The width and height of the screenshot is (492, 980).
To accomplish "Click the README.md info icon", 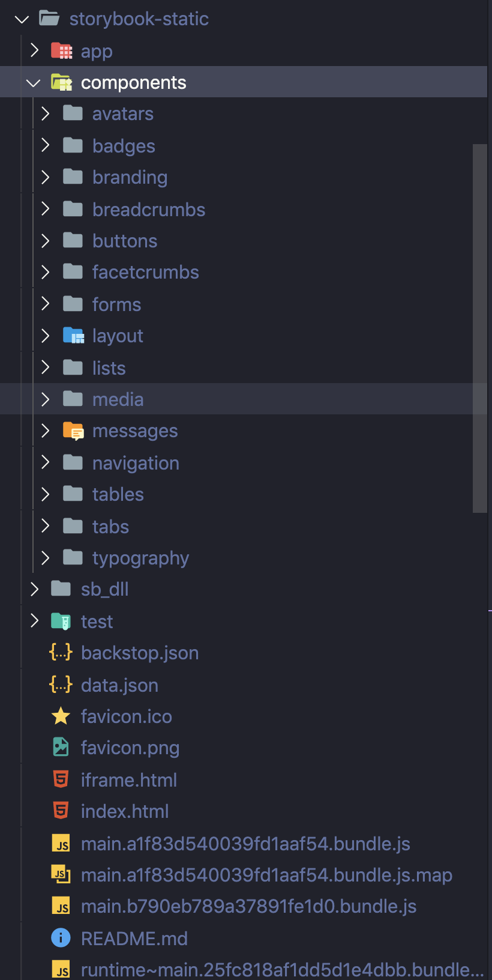I will click(x=61, y=938).
